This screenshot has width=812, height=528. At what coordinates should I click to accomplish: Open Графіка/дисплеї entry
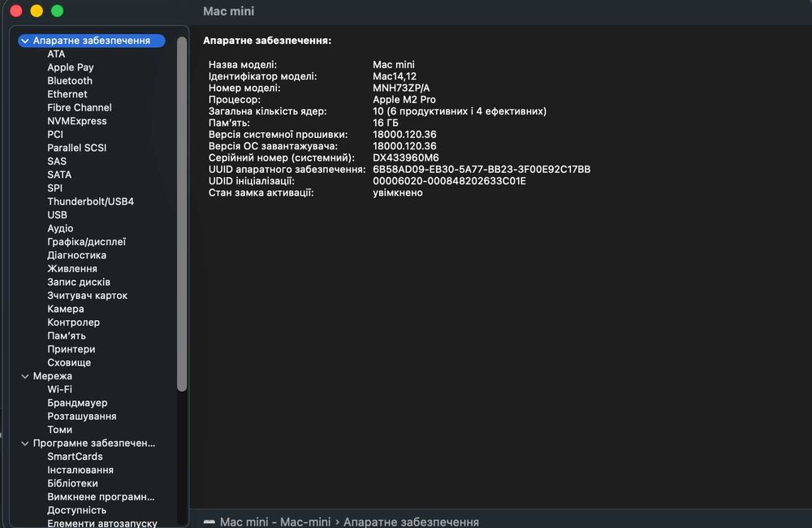(x=87, y=242)
